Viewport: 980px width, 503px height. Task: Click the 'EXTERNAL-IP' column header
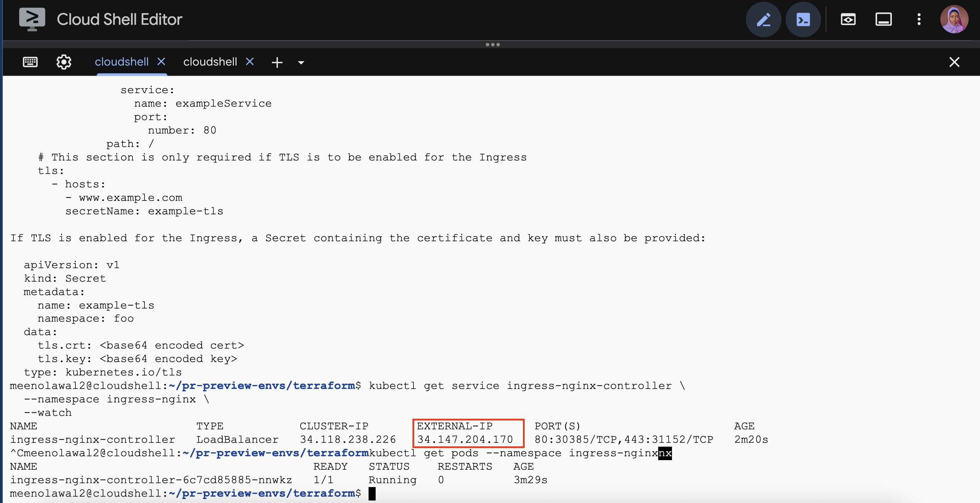click(x=455, y=426)
